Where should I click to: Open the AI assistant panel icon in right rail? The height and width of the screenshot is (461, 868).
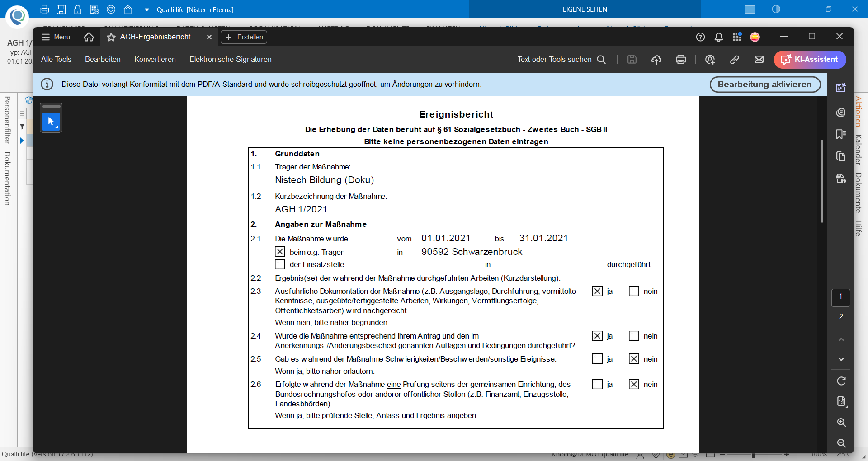pyautogui.click(x=841, y=88)
